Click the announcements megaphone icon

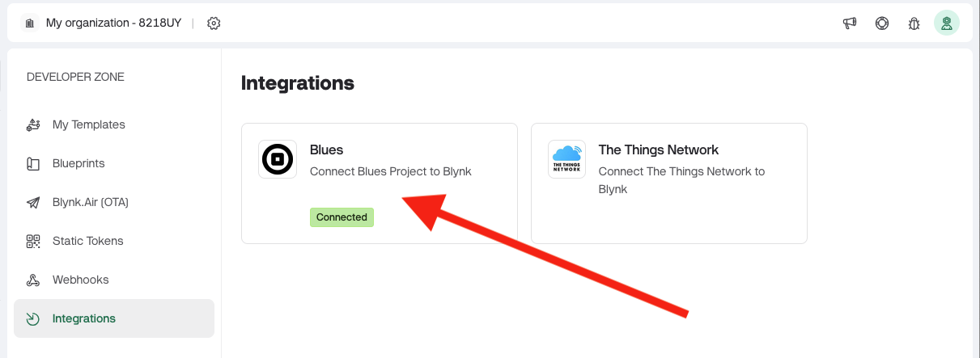(850, 23)
